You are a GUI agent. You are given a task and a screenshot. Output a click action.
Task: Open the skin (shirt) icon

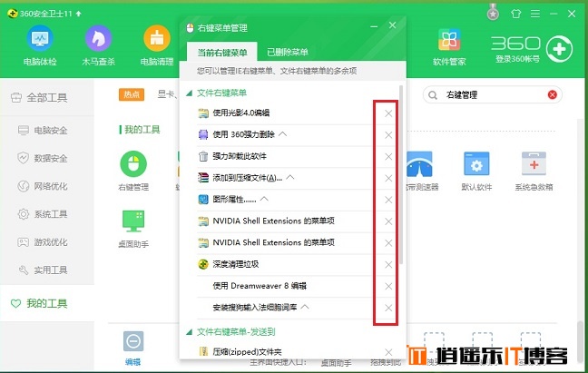(516, 14)
